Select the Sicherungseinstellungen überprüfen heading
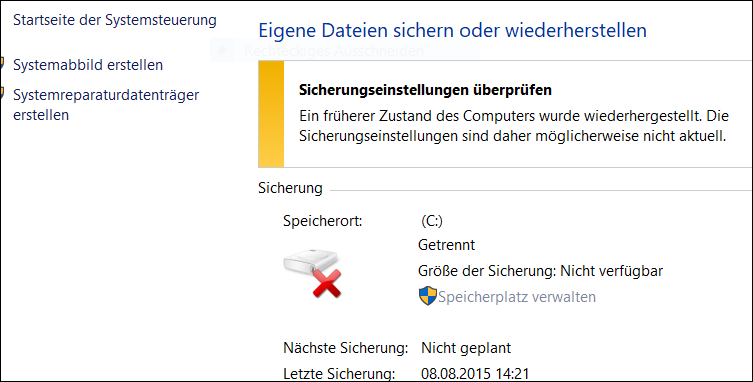This screenshot has width=753, height=382. point(425,90)
